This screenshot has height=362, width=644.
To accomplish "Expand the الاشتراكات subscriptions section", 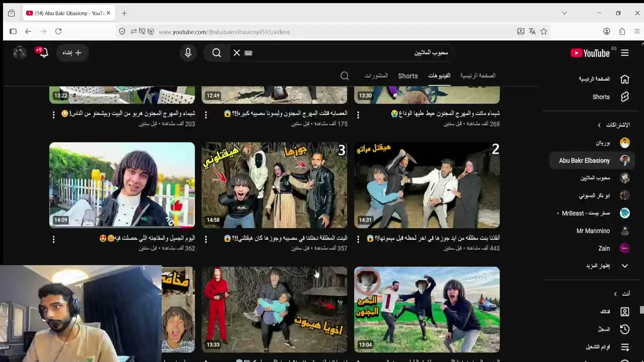I will (x=613, y=125).
